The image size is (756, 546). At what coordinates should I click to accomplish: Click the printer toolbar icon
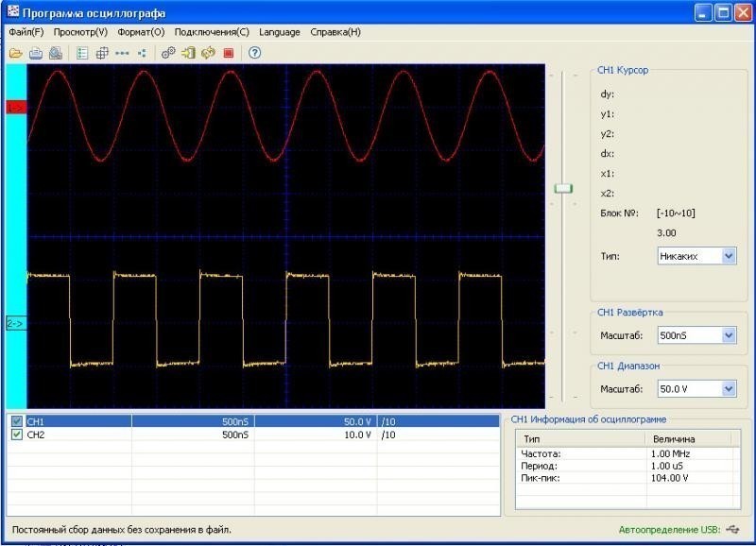pyautogui.click(x=36, y=53)
